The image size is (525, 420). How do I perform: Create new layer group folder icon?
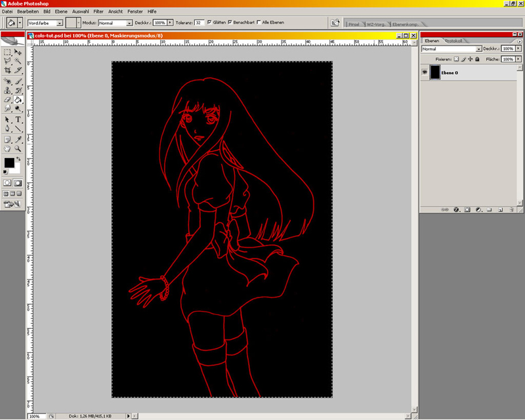(x=490, y=209)
